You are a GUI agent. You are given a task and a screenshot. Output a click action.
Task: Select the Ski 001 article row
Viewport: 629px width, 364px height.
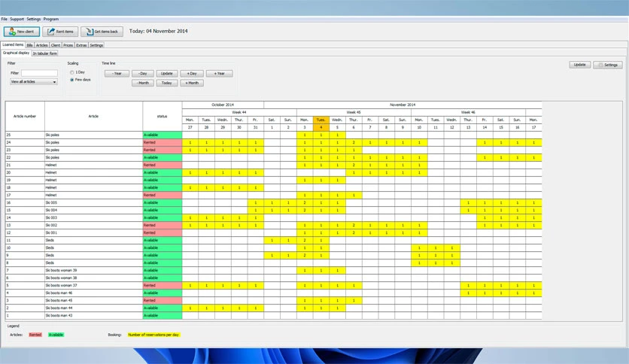(274, 232)
